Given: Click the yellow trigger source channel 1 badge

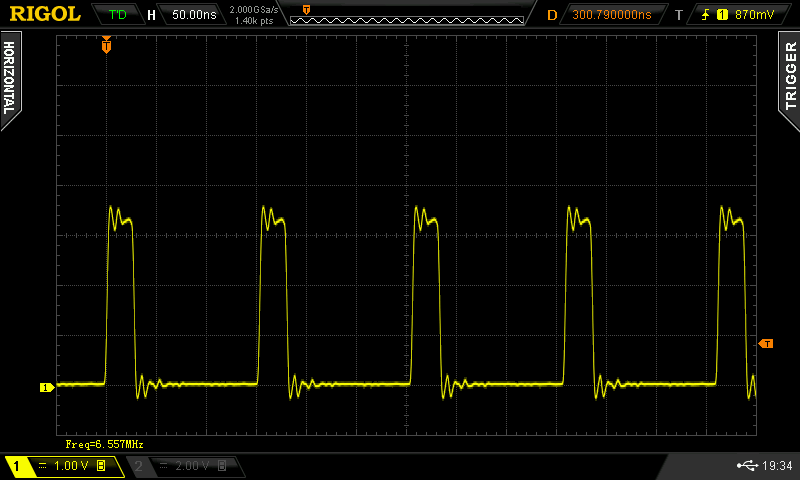Looking at the screenshot, I should (x=722, y=15).
